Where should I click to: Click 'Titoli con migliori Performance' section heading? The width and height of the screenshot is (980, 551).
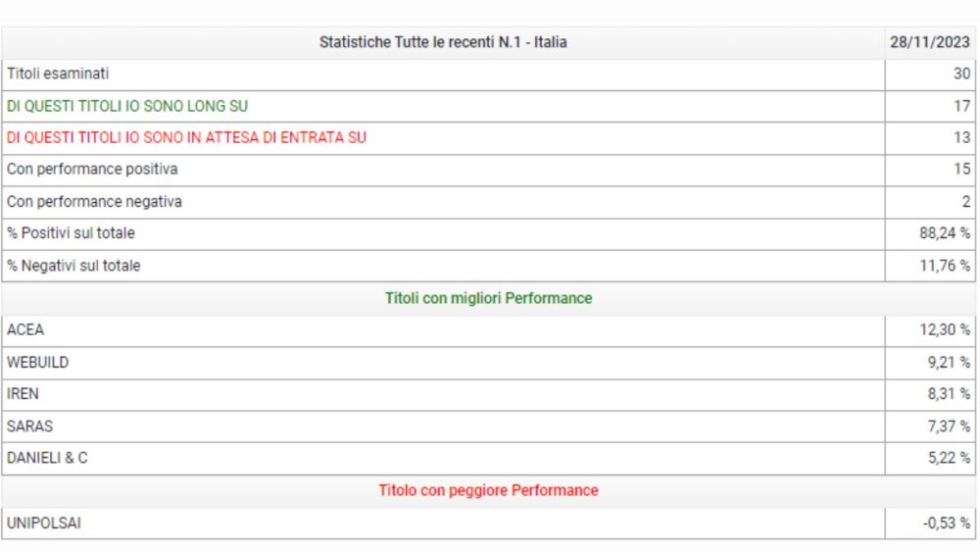488,298
